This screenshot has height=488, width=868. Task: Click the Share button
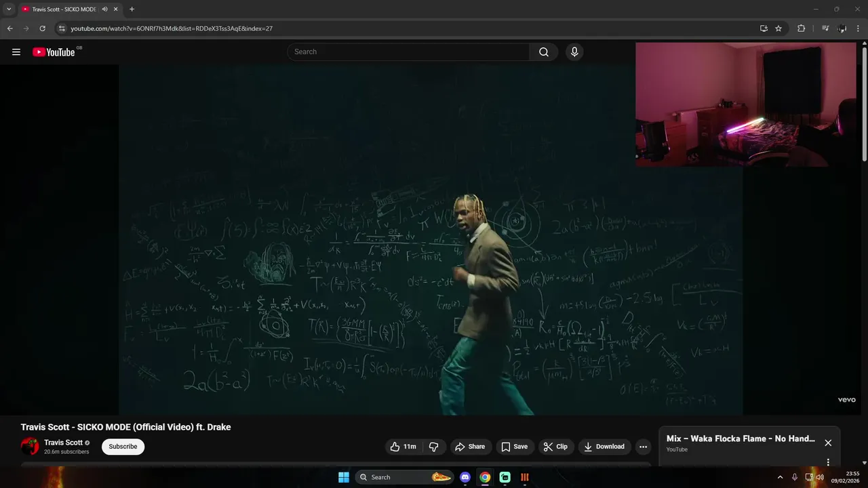pos(470,447)
